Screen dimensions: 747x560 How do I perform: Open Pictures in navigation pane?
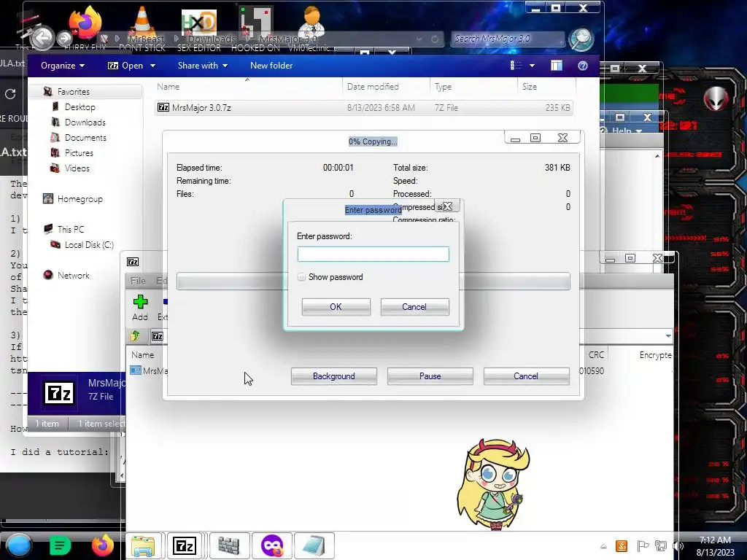click(x=79, y=152)
